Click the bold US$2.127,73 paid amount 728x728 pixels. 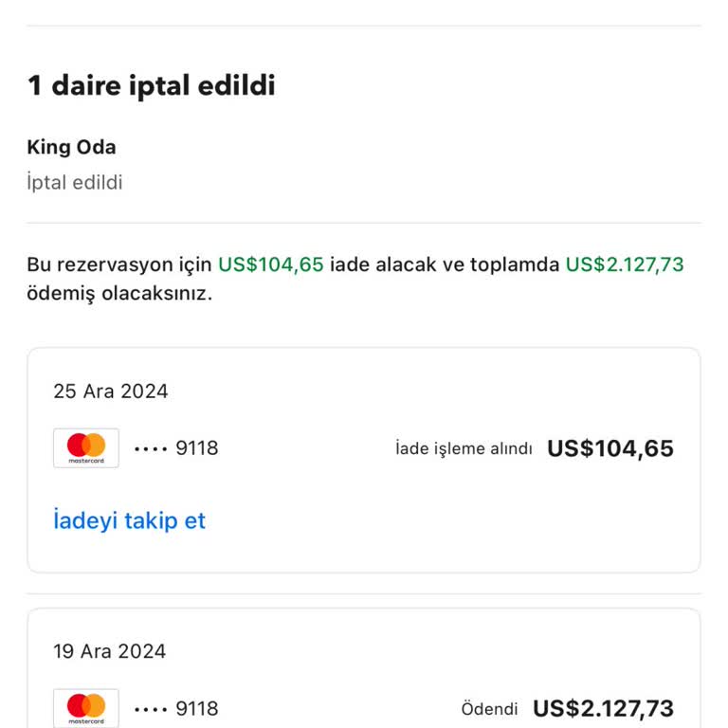pyautogui.click(x=603, y=708)
